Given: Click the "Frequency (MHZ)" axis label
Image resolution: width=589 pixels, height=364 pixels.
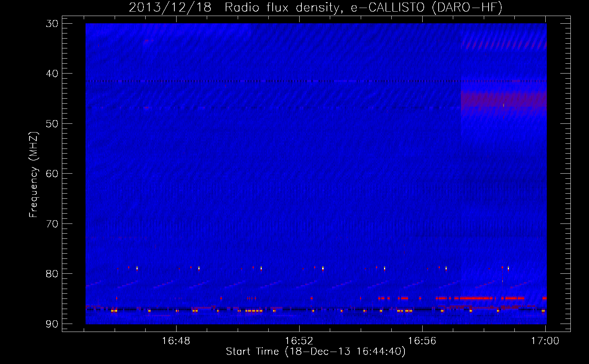Looking at the screenshot, I should [33, 174].
